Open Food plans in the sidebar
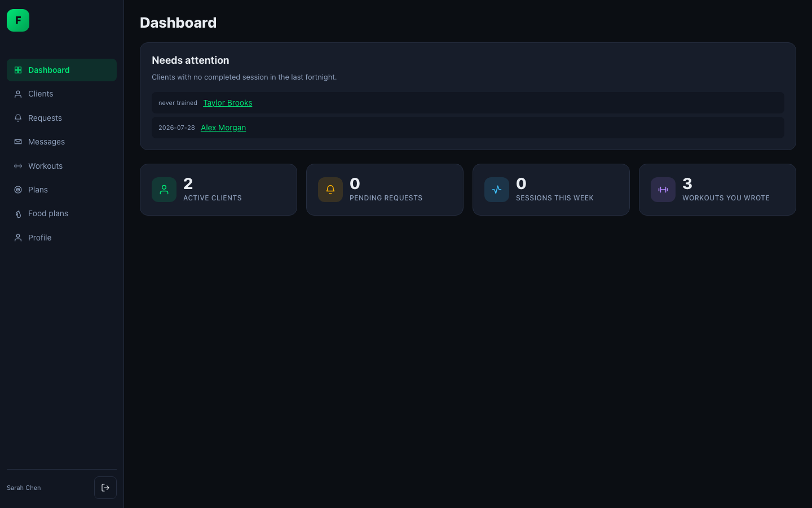This screenshot has height=508, width=812. pyautogui.click(x=61, y=214)
